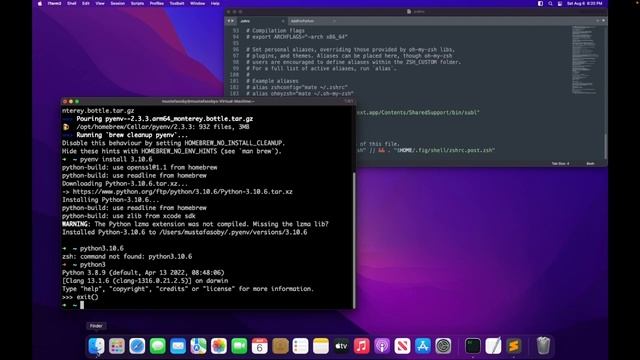
Task: Launch FaceTime from the Dock
Action: tap(239, 346)
